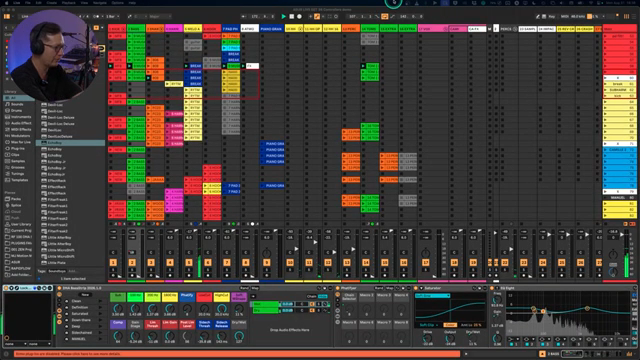Select the 2 BASS track header
640x360 pixels.
pos(136,29)
